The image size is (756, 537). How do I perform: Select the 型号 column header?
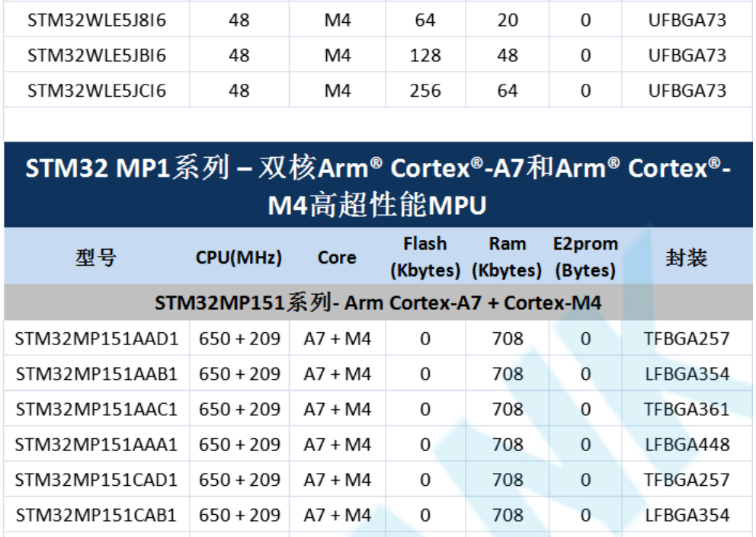(86, 257)
